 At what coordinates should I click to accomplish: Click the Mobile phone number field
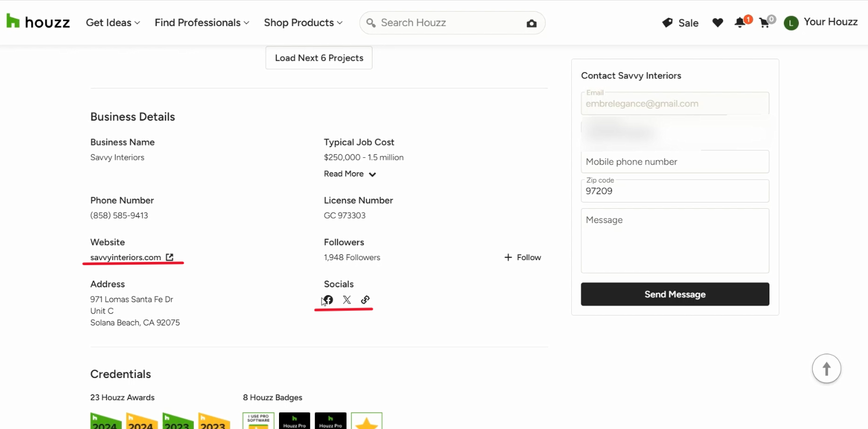coord(675,162)
